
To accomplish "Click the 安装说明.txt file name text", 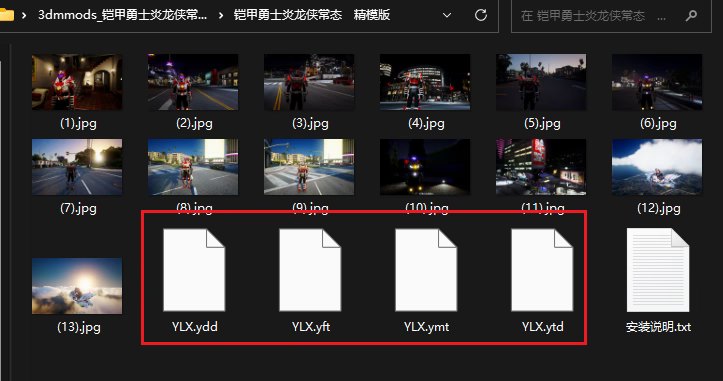I will pyautogui.click(x=658, y=327).
